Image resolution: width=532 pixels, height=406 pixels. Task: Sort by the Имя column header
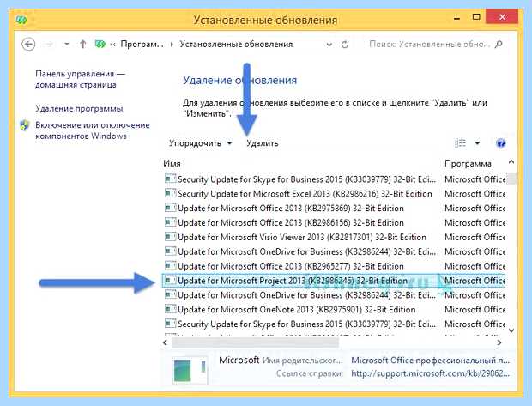point(172,164)
